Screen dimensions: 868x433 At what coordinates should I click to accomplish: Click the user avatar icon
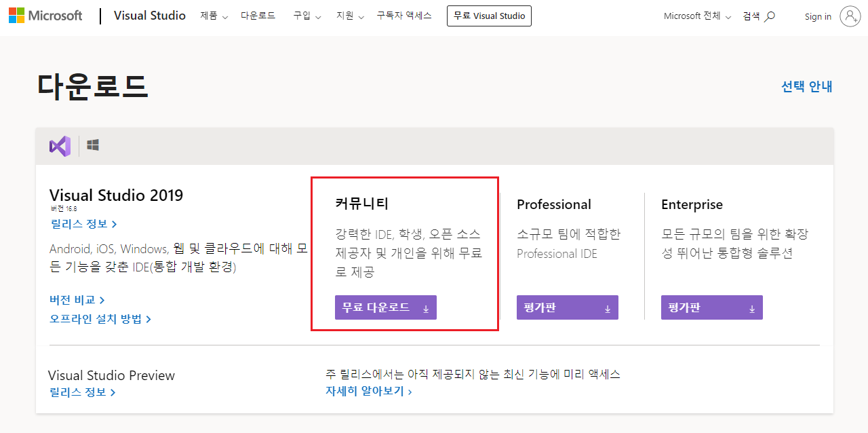850,16
